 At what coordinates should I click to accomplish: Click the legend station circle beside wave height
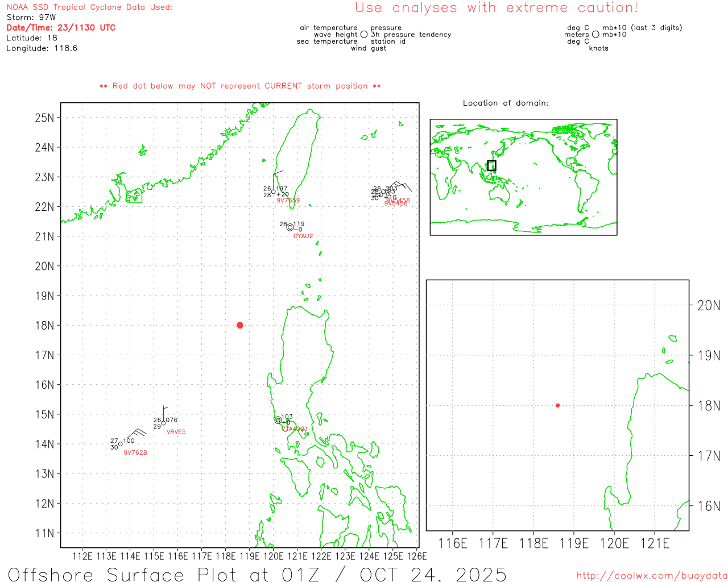tap(364, 35)
